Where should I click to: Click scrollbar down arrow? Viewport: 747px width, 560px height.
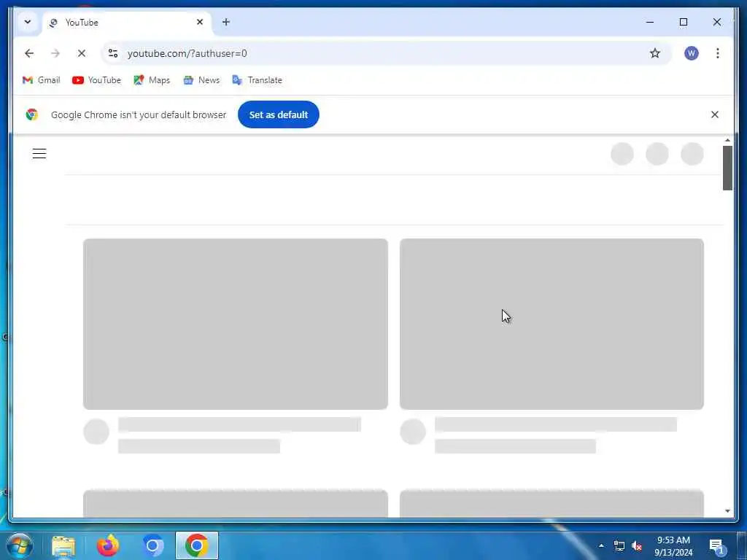(727, 511)
